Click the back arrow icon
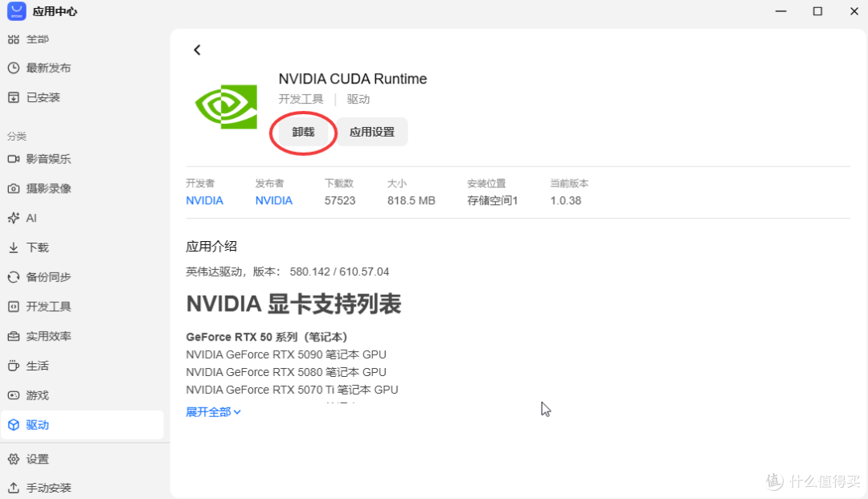This screenshot has height=499, width=868. pos(197,50)
